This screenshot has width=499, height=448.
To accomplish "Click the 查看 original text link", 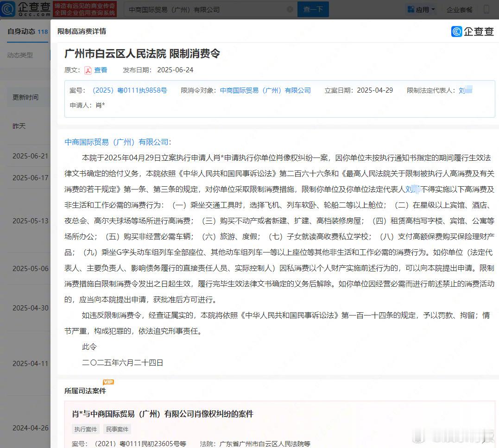I will click(101, 70).
